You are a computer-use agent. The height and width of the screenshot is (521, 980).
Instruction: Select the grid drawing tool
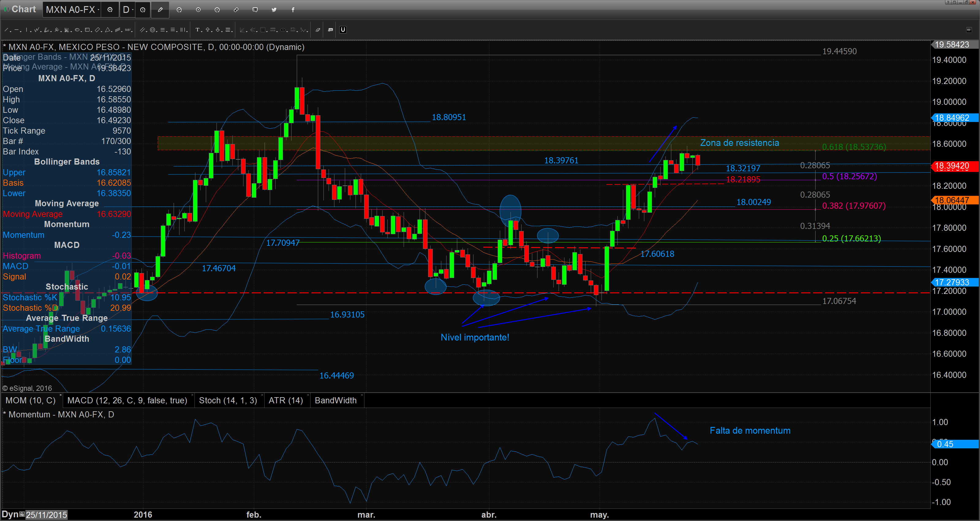pyautogui.click(x=263, y=30)
